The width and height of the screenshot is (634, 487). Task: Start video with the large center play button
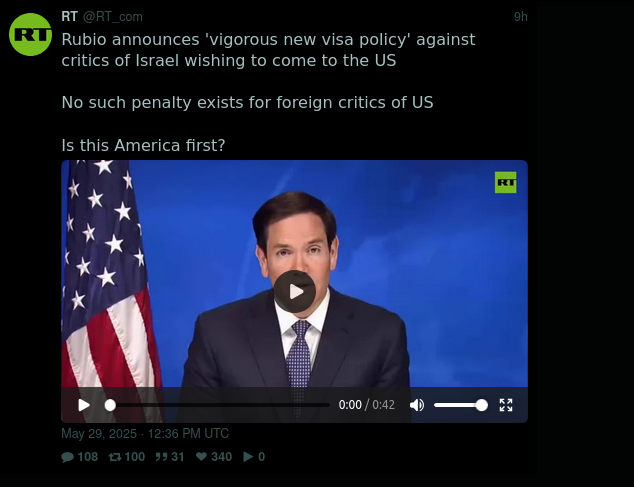(294, 291)
